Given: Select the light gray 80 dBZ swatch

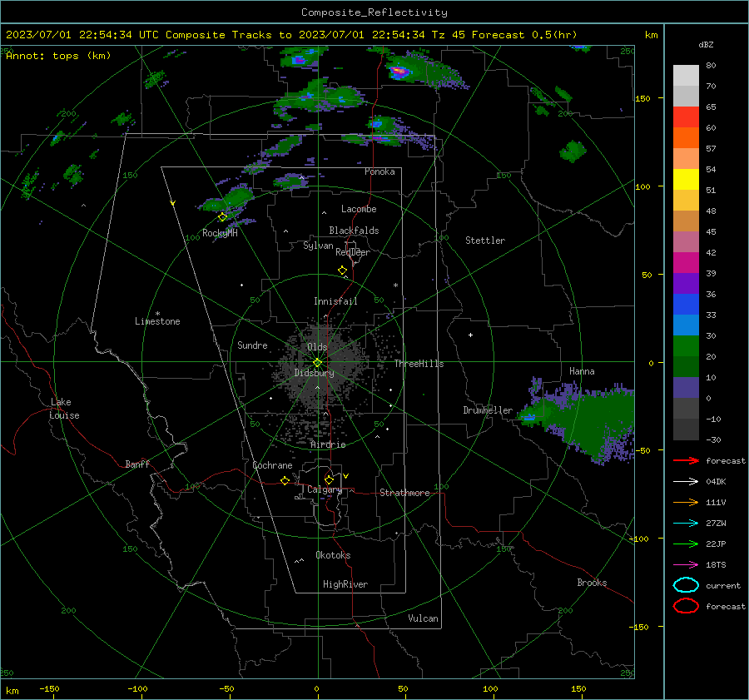Looking at the screenshot, I should (686, 75).
